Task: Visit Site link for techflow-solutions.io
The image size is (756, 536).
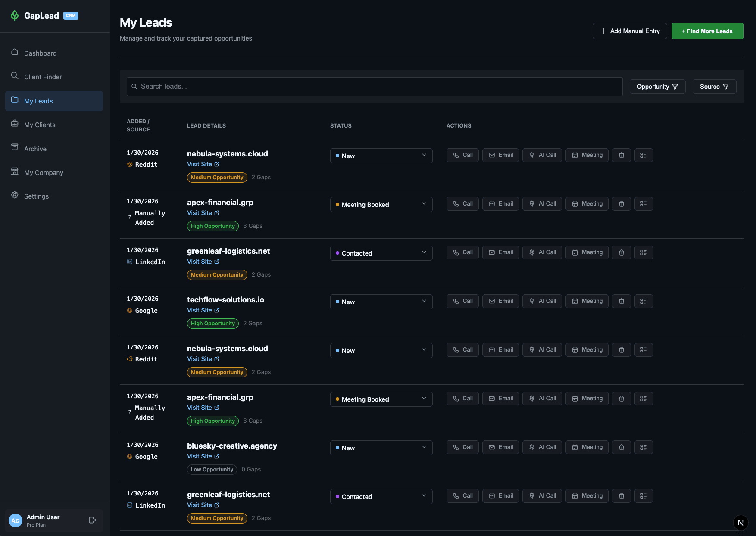Action: click(x=200, y=310)
